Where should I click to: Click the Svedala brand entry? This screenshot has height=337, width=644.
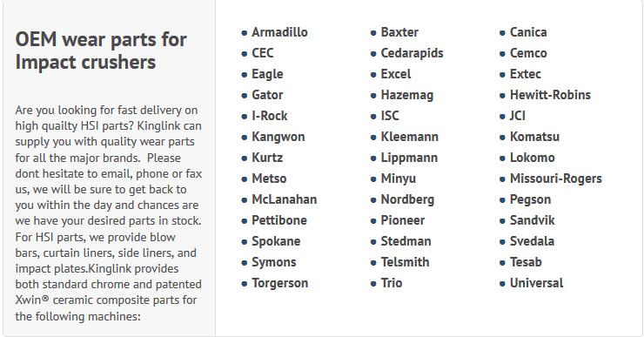click(532, 241)
